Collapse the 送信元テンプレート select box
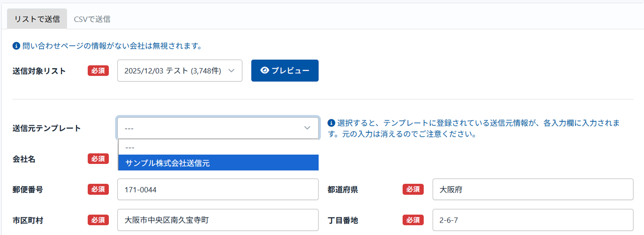 pyautogui.click(x=218, y=128)
